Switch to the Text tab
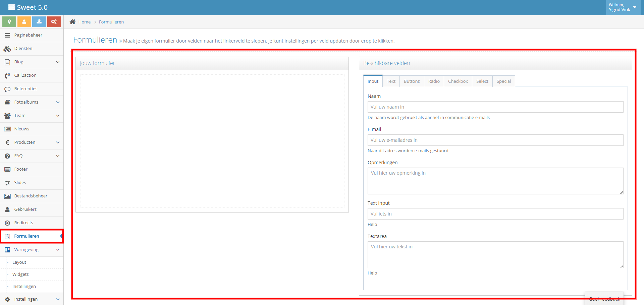644x305 pixels. [391, 81]
